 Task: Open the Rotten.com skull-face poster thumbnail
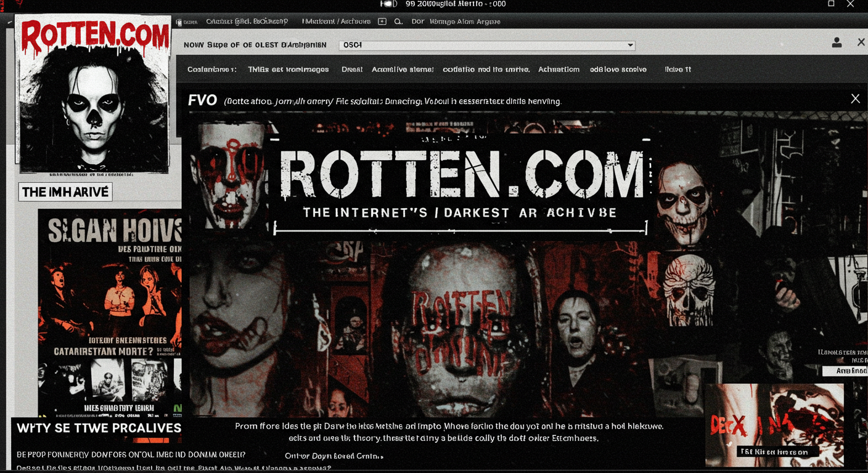(94, 94)
